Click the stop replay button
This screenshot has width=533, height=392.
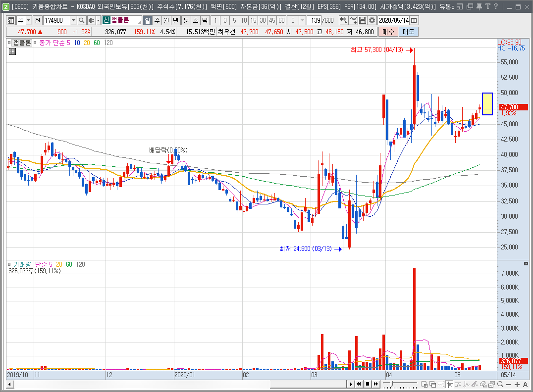(368, 384)
